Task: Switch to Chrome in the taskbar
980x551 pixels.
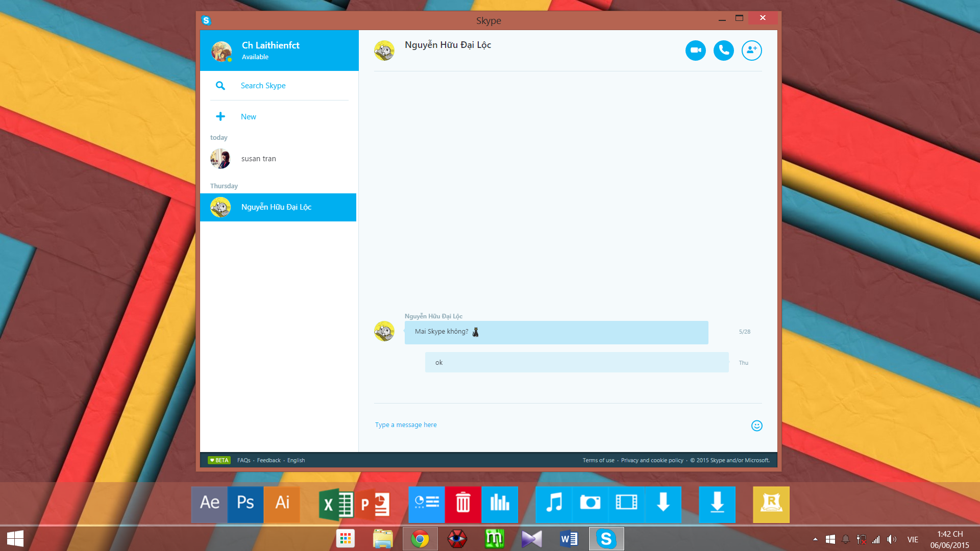Action: pyautogui.click(x=420, y=539)
